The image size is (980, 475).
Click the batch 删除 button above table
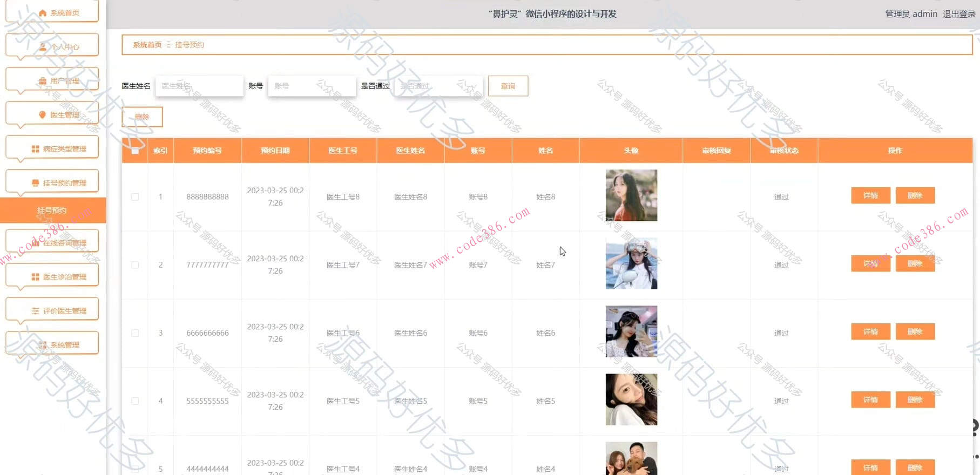click(142, 117)
